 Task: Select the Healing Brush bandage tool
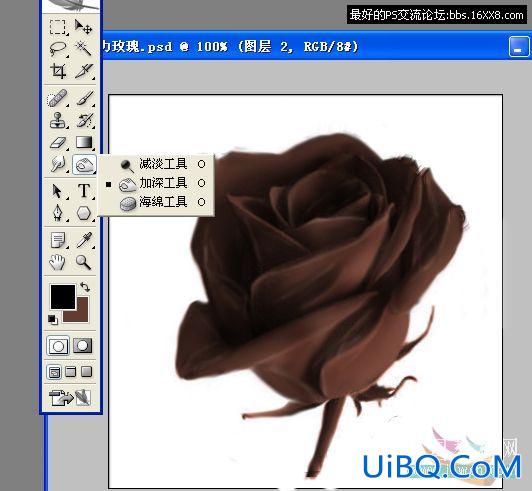coord(57,98)
